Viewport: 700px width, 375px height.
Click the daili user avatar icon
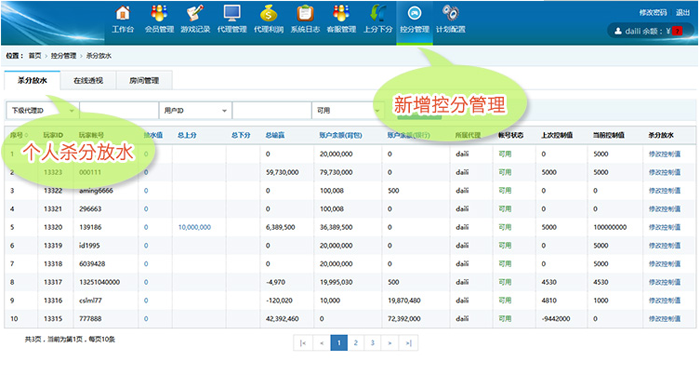(x=618, y=31)
